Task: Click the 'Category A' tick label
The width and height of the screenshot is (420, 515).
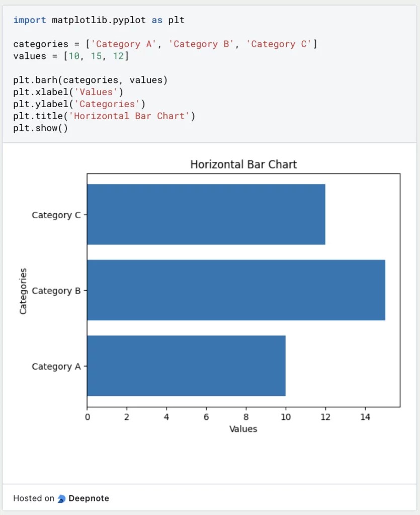Action: [56, 366]
